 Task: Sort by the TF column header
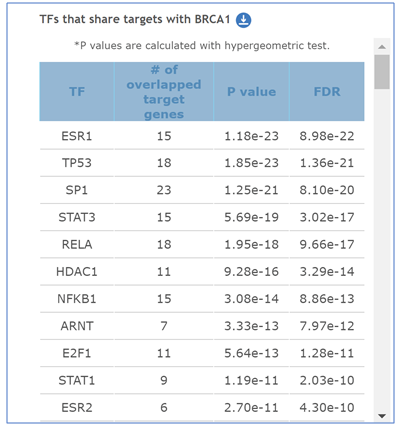[77, 92]
